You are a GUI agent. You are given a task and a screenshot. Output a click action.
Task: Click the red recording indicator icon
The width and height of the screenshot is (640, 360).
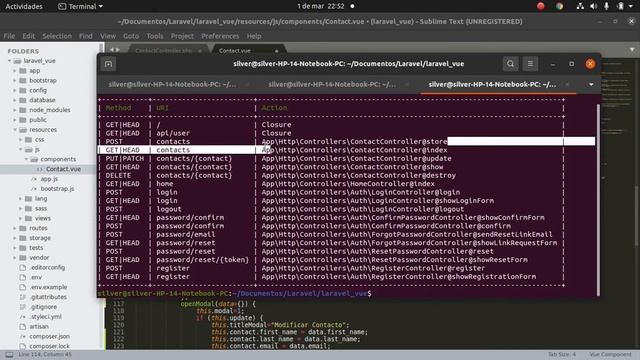coord(541,6)
